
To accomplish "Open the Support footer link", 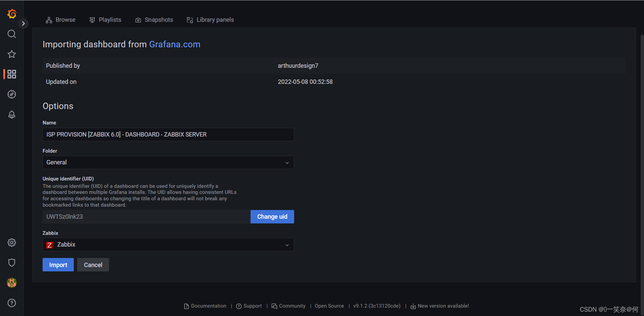I will (x=249, y=306).
